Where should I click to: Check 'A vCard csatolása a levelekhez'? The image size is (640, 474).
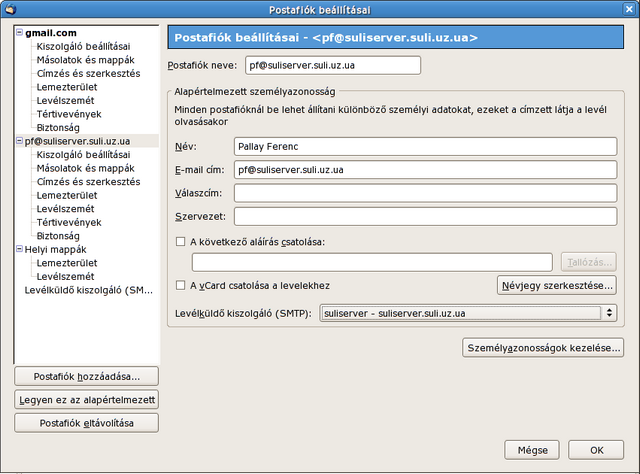180,285
